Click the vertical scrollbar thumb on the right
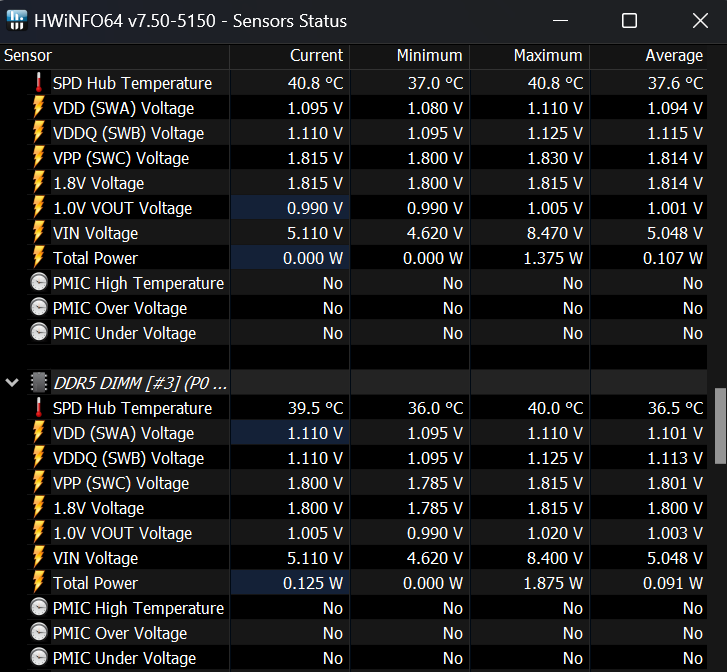 tap(718, 426)
